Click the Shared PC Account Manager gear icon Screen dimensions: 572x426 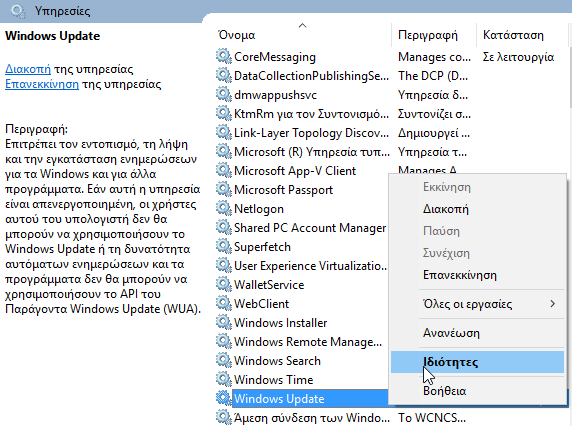point(224,228)
